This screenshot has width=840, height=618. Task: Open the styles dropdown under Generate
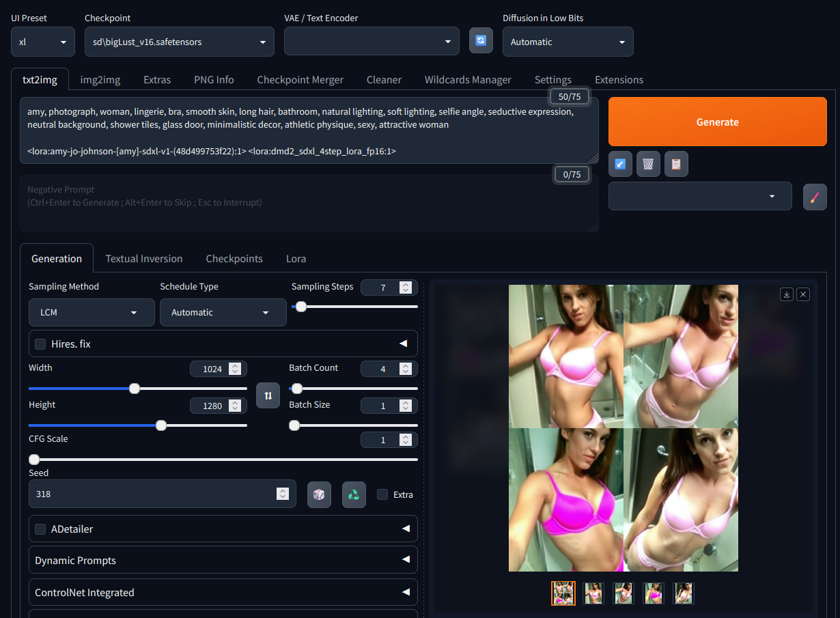[700, 196]
